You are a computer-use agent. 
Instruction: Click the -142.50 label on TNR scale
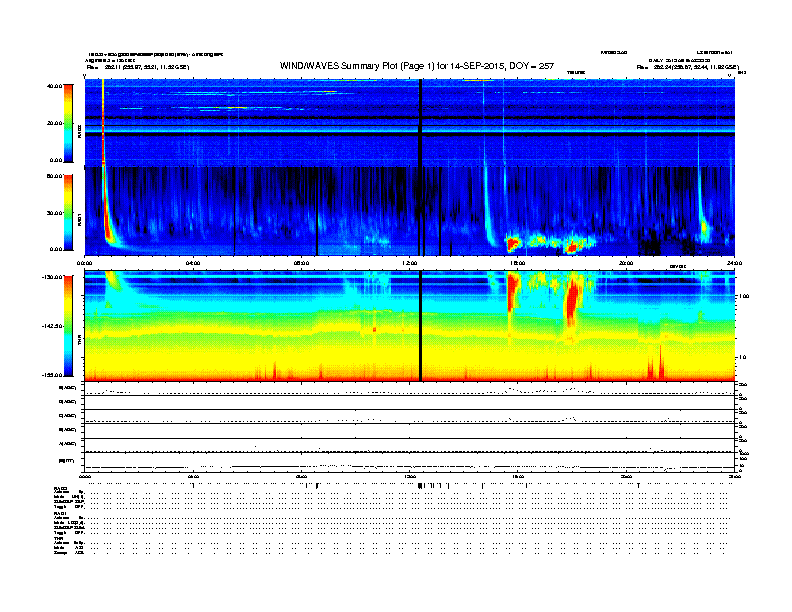52,326
